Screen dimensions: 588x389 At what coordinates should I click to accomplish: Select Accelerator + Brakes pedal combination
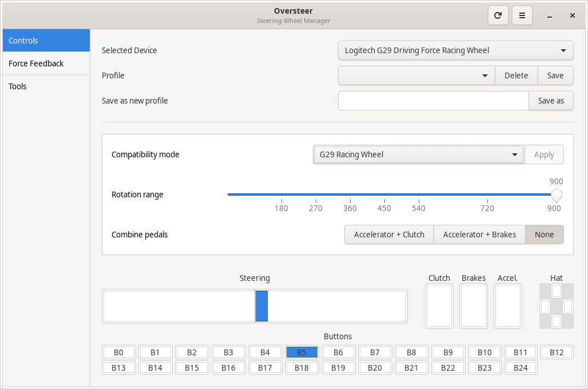(479, 235)
